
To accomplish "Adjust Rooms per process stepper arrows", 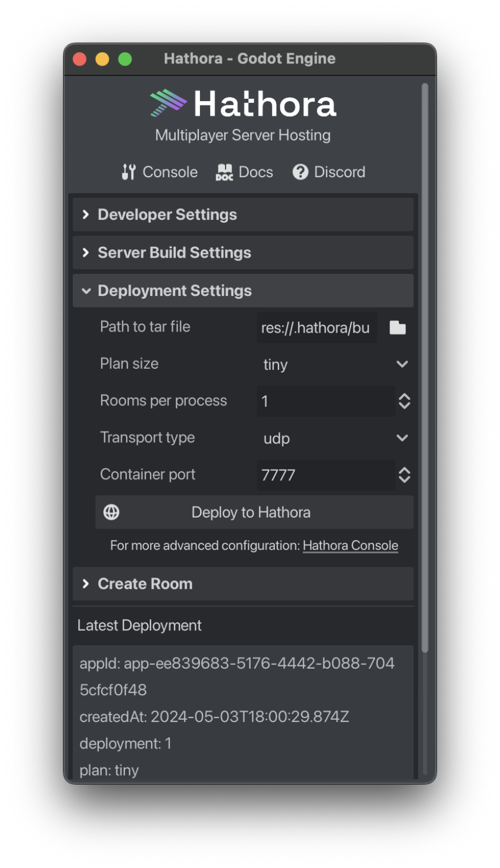I will (x=404, y=401).
